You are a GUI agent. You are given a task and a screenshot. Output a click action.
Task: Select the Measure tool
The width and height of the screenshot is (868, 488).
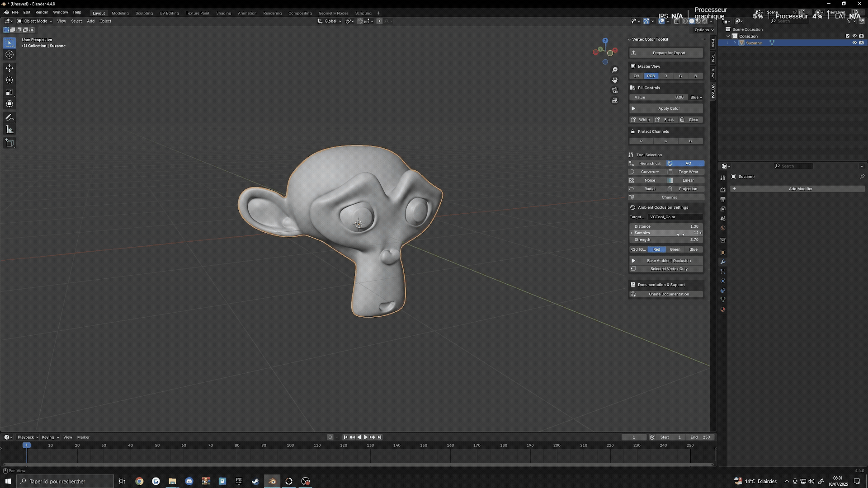tap(9, 129)
